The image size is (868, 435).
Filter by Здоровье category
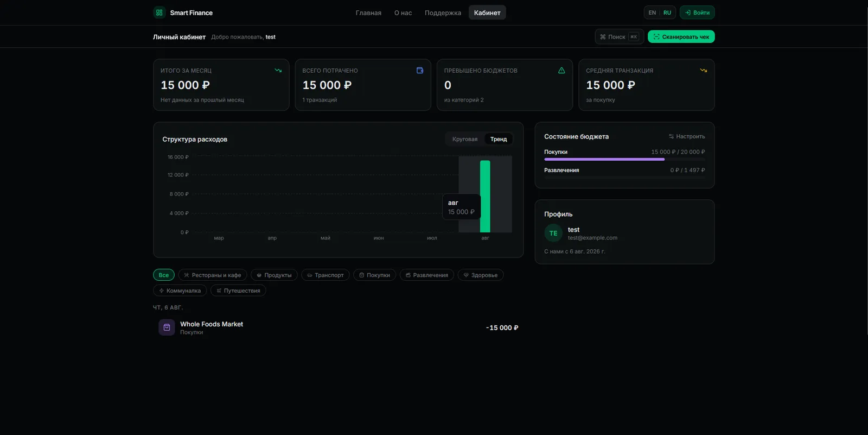(x=481, y=275)
